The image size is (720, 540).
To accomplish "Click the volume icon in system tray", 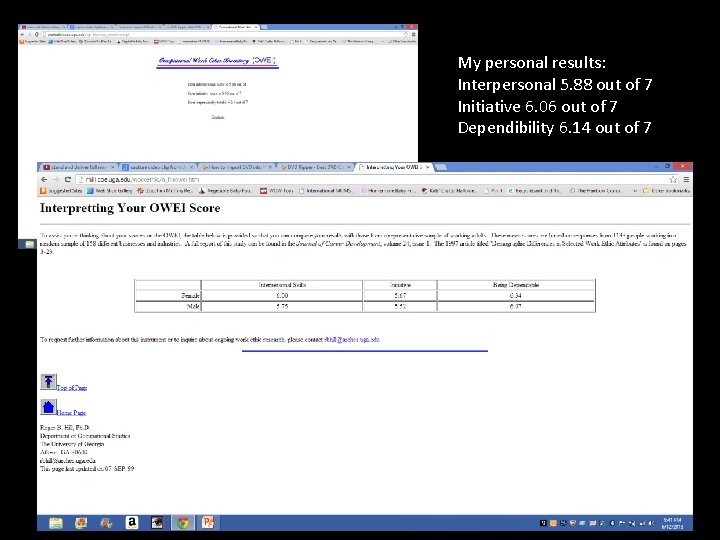I will pos(651,523).
